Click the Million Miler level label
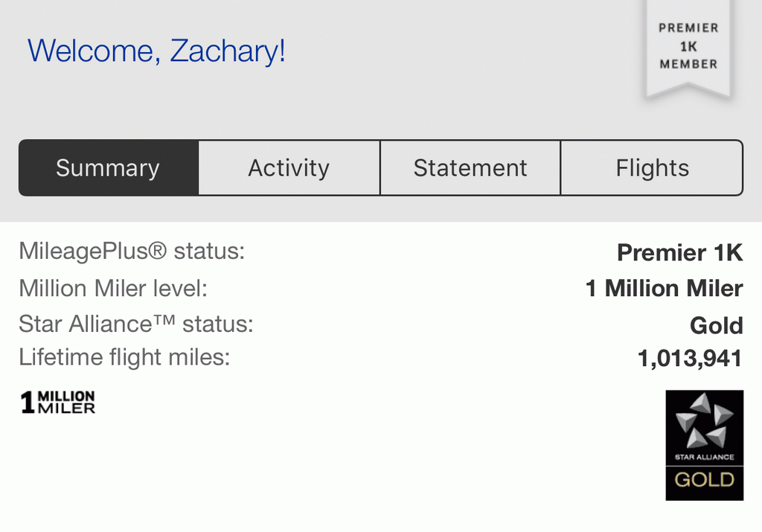The width and height of the screenshot is (762, 532). tap(113, 288)
